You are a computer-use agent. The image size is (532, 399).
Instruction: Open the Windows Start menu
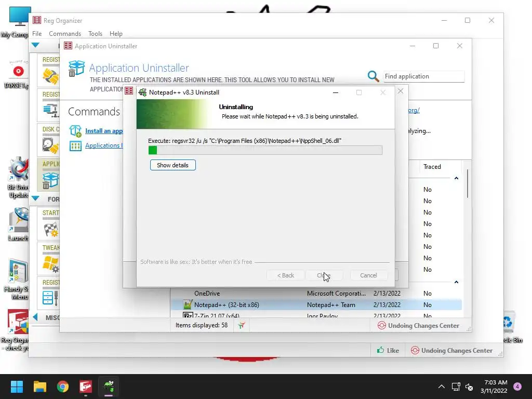17,387
